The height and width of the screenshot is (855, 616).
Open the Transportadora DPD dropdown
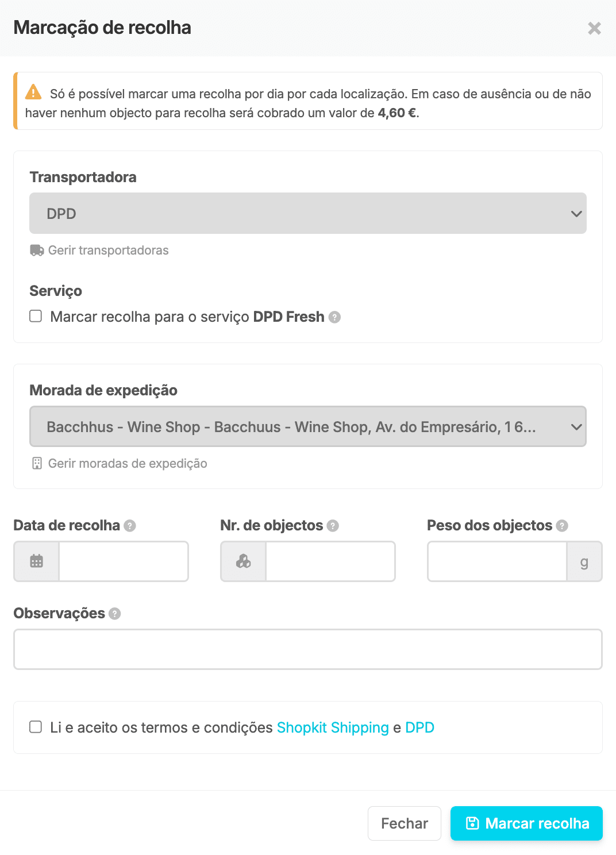coord(308,213)
